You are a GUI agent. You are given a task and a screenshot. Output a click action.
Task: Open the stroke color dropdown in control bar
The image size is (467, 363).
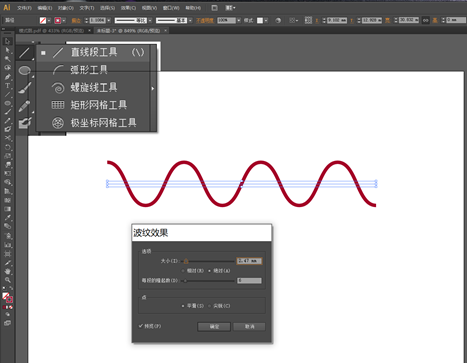64,21
